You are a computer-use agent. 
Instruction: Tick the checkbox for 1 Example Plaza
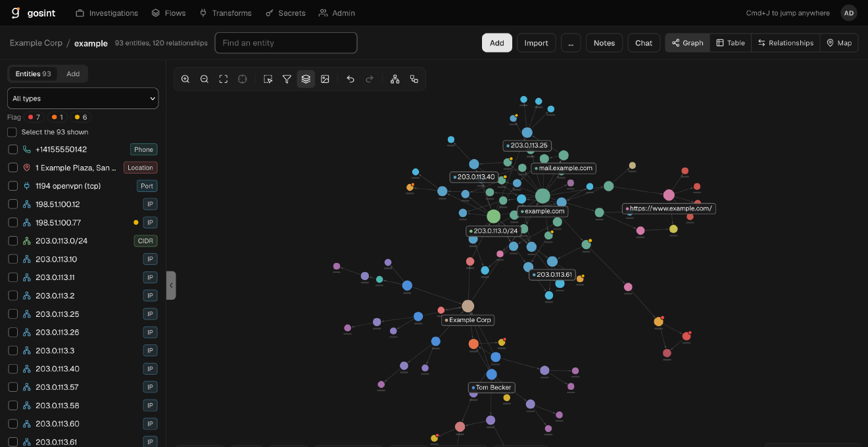[12, 168]
